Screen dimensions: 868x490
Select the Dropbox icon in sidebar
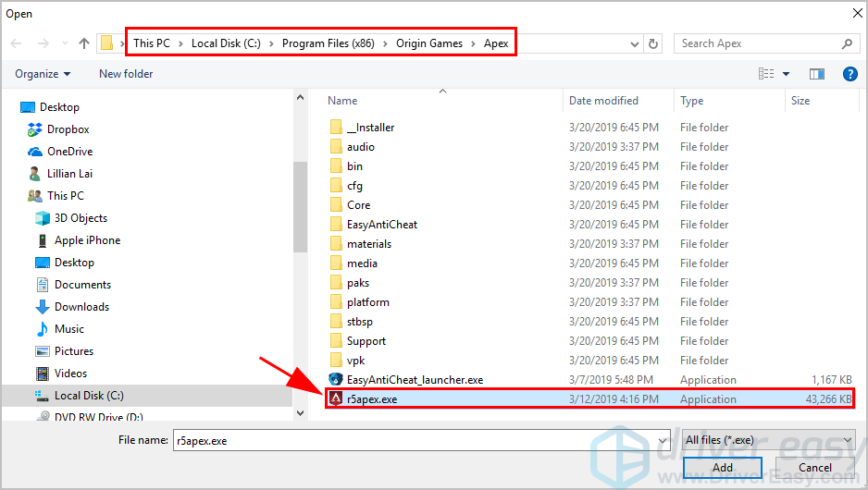35,129
